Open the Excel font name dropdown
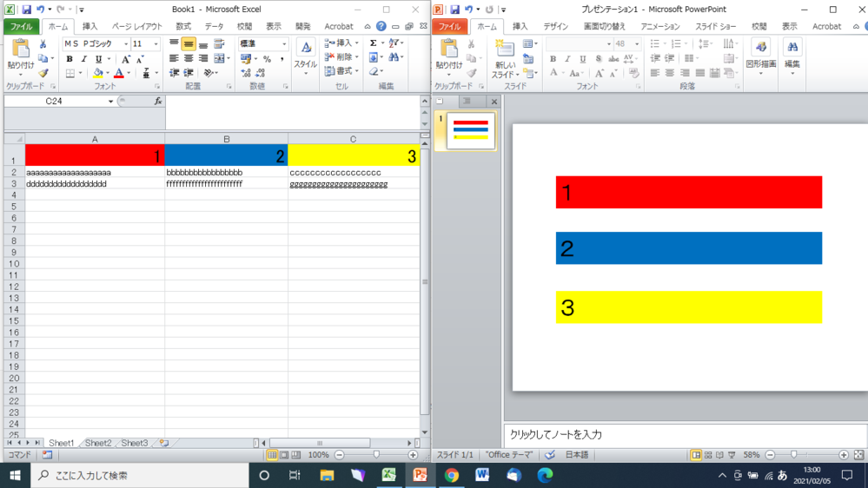The height and width of the screenshot is (488, 868). point(125,43)
